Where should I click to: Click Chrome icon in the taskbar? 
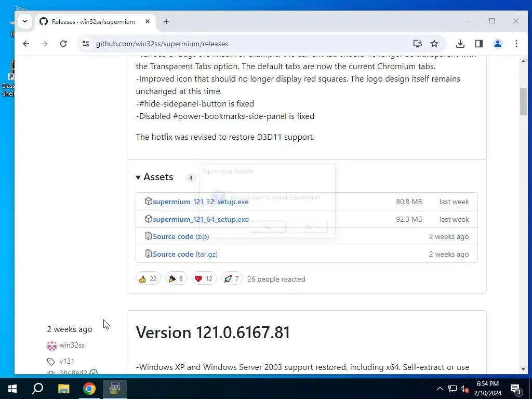[89, 389]
